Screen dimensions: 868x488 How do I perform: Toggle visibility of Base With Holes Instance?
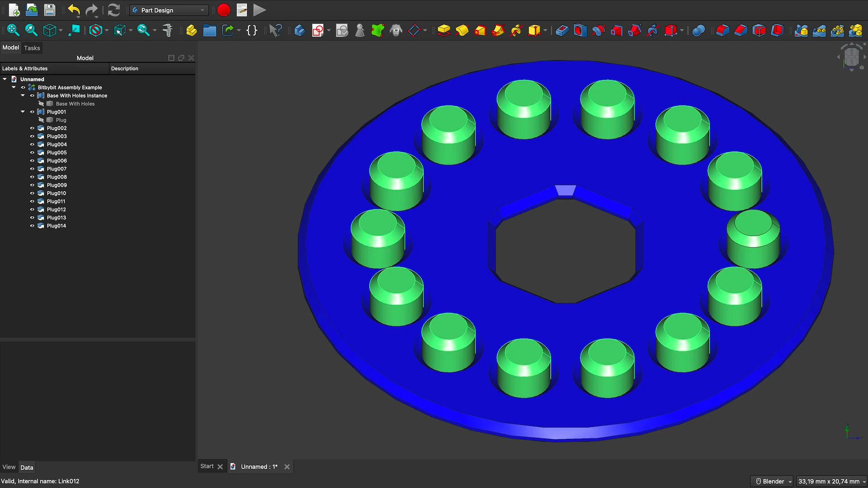(32, 95)
